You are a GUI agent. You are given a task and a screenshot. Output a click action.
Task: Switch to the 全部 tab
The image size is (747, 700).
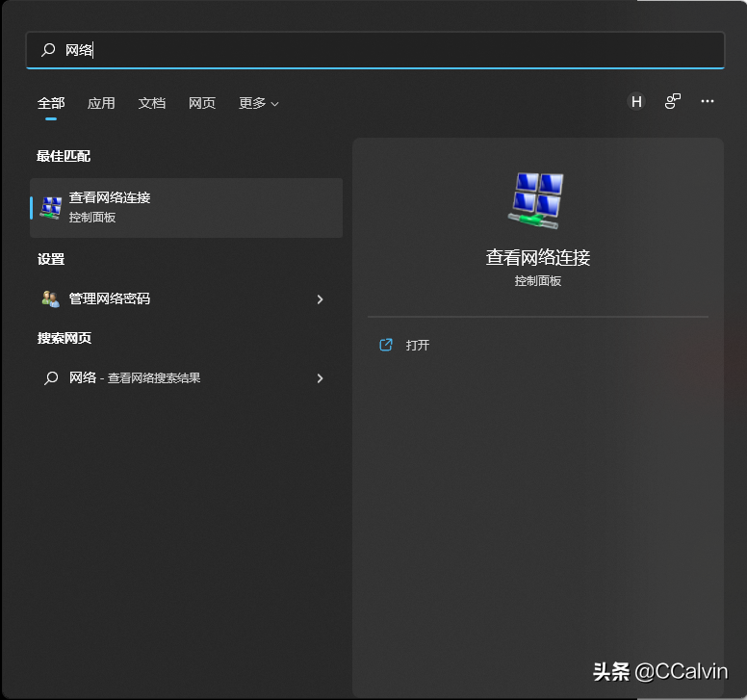point(51,103)
